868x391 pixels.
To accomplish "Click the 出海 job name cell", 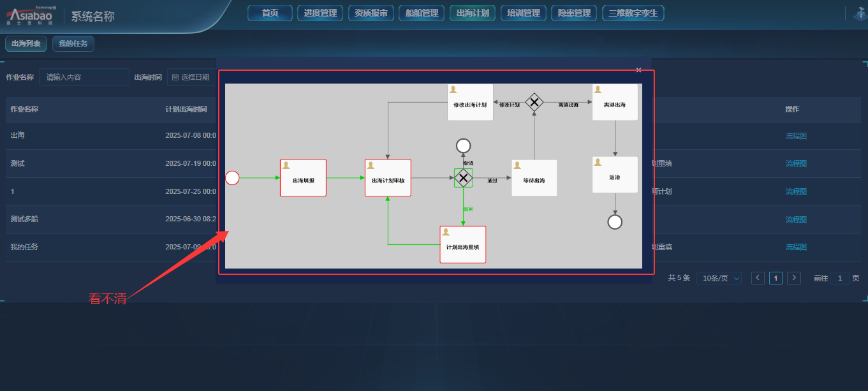I will point(18,135).
